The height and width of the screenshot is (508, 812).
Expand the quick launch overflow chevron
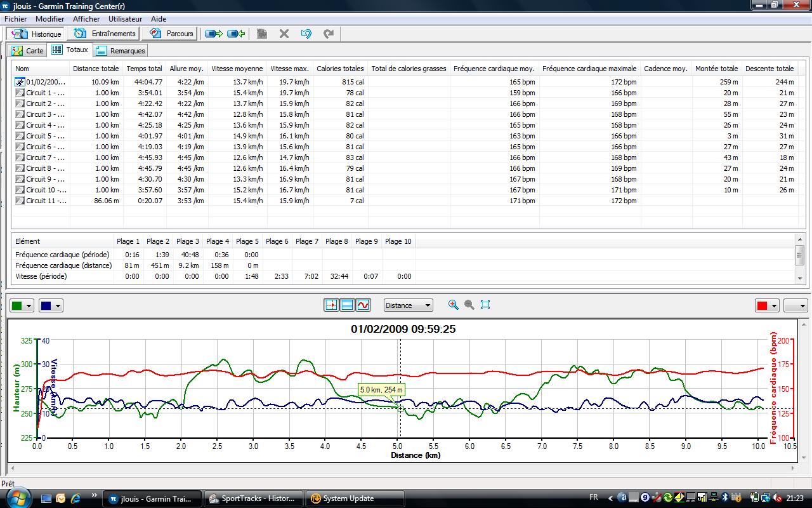coord(95,495)
